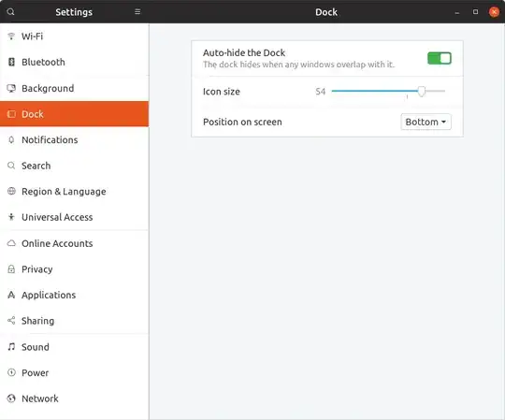Screen dimensions: 505x420
Task: Maximize the Settings window
Action: click(475, 12)
